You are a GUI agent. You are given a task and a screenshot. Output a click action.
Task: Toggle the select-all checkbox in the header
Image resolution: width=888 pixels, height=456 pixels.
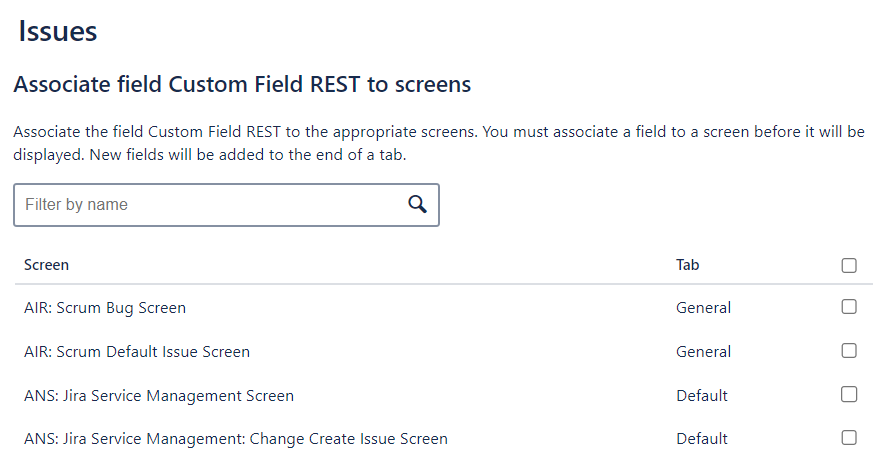[x=849, y=265]
